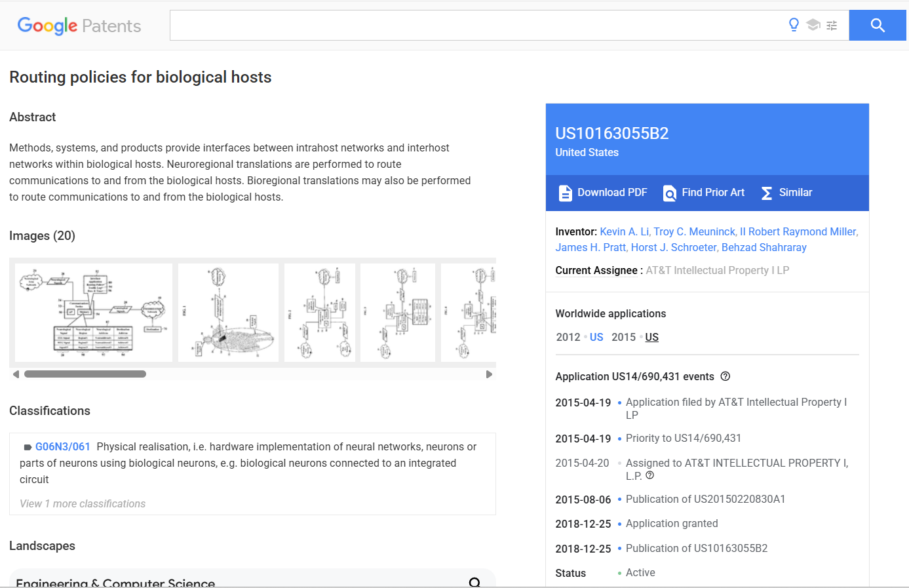Click the Images (20) heading
This screenshot has width=909, height=588.
click(x=42, y=235)
